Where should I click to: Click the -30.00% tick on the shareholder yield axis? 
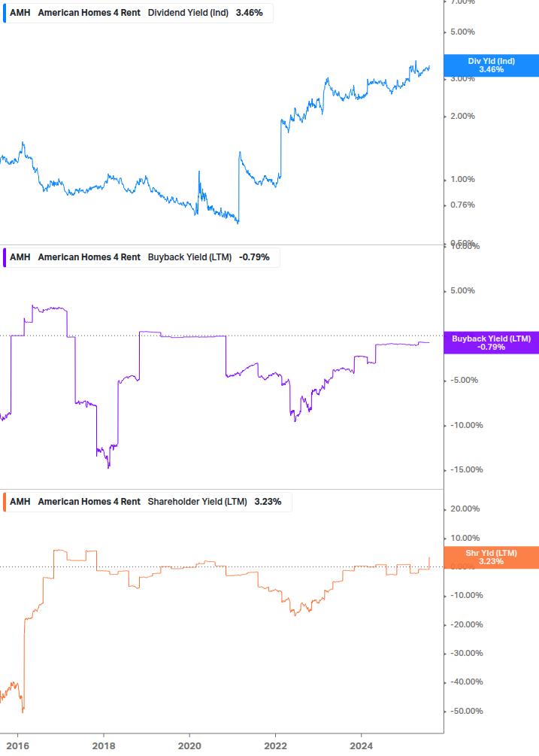(466, 653)
